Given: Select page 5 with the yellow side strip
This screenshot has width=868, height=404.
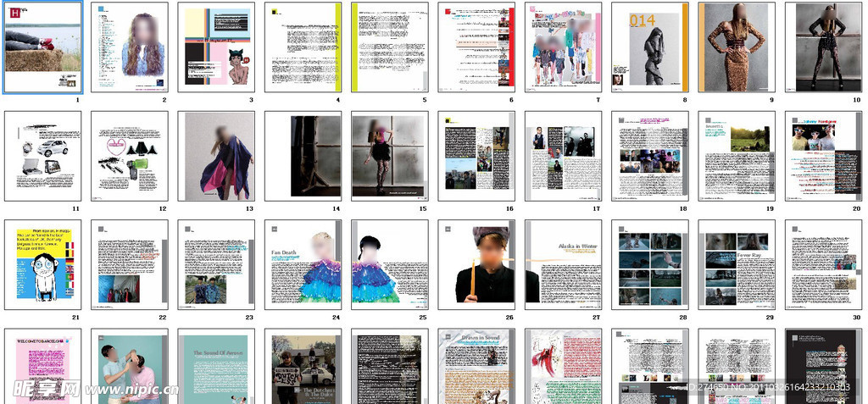Looking at the screenshot, I should pyautogui.click(x=390, y=47).
